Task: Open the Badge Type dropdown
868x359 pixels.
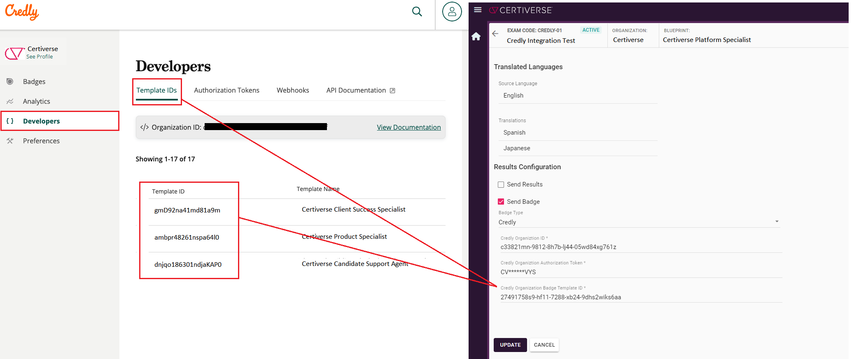Action: (639, 222)
